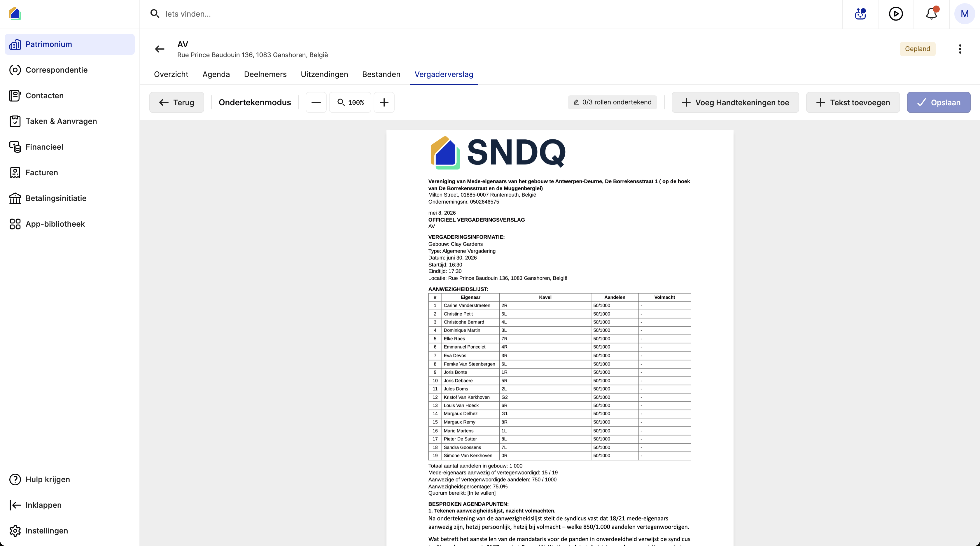Click the 'Eigenaar' column header
Screen dimensions: 980x546
click(470, 297)
